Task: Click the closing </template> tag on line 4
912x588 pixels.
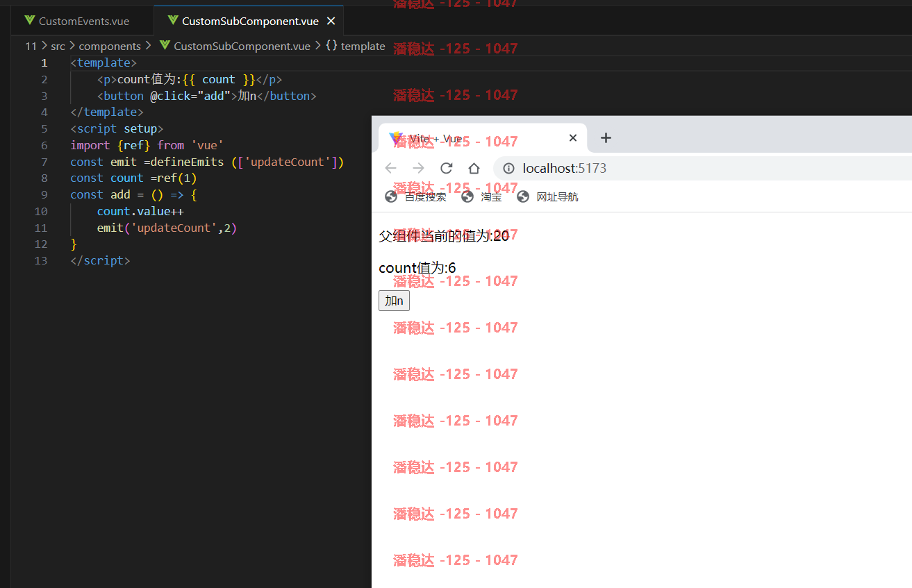Action: [107, 112]
